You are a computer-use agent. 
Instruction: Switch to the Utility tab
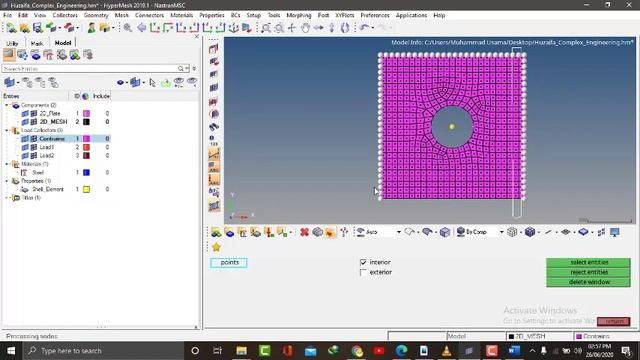[12, 43]
